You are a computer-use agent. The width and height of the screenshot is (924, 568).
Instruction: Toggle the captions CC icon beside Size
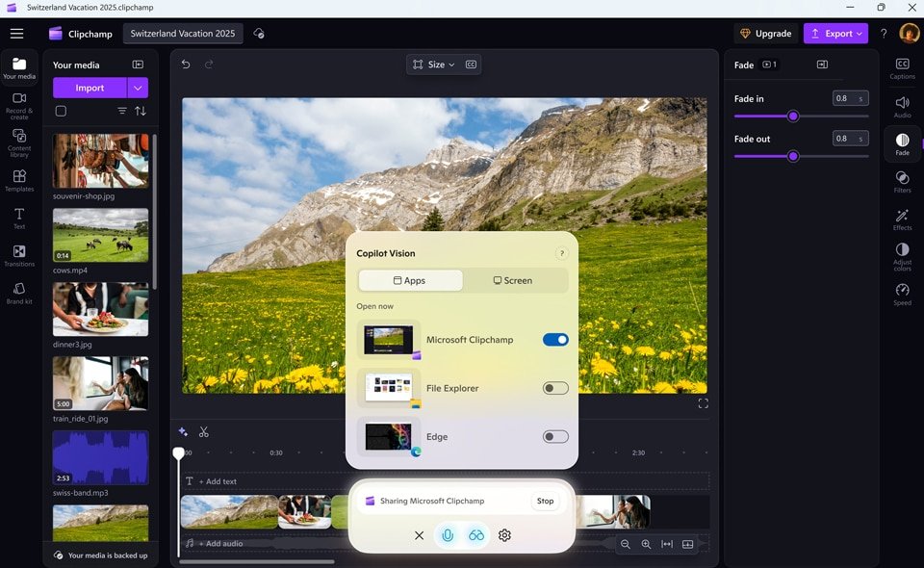coord(471,65)
